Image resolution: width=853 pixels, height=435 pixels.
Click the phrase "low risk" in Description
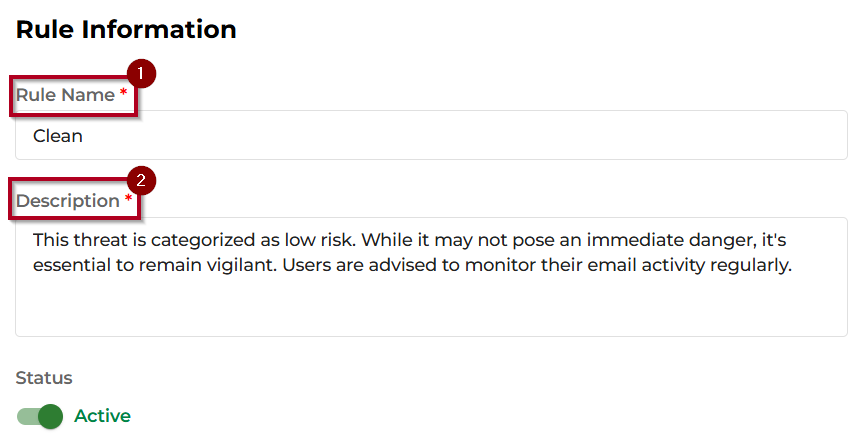(x=319, y=241)
